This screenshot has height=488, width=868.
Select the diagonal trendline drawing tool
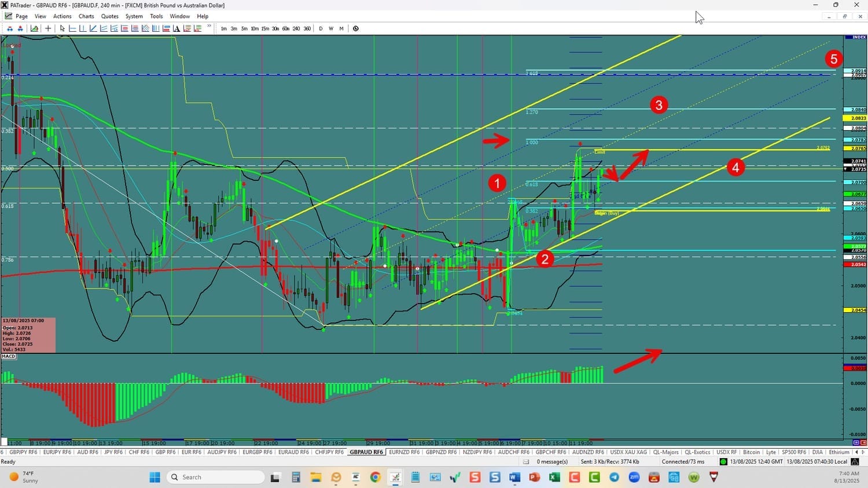click(93, 28)
